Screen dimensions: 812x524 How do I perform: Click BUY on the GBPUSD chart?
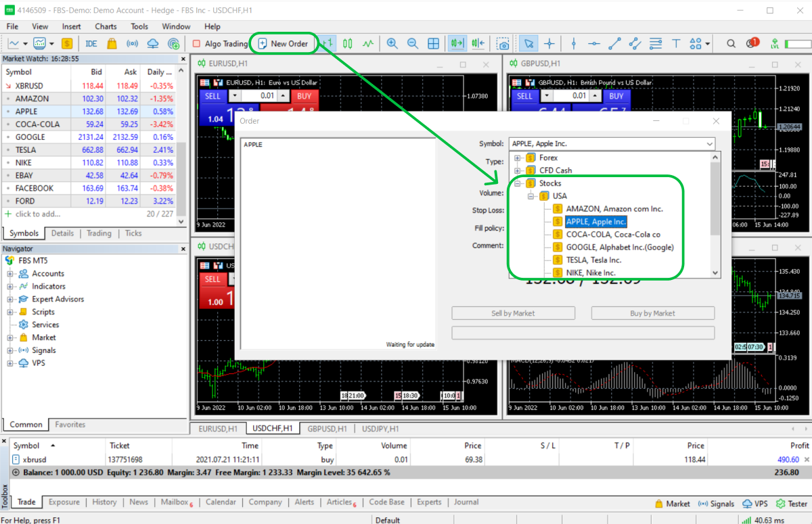(616, 96)
